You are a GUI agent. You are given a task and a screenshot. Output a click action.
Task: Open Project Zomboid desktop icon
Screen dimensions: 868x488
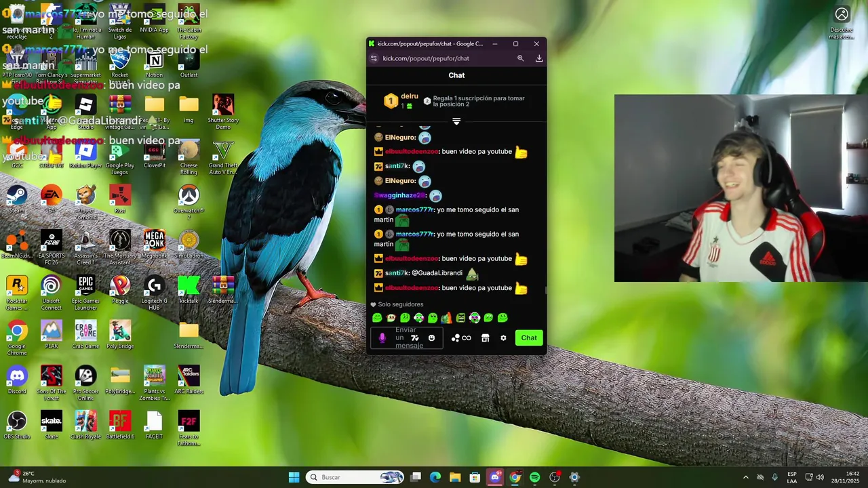click(x=85, y=201)
